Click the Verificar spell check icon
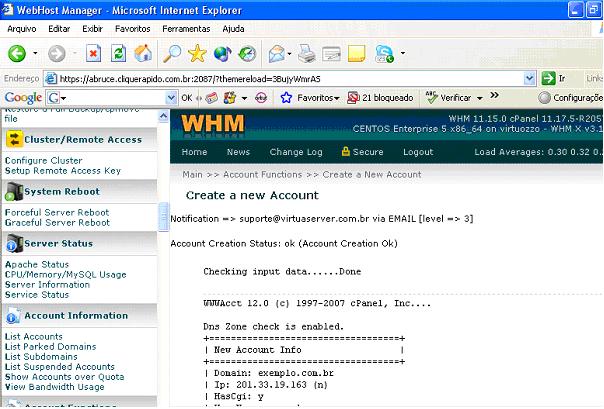 pyautogui.click(x=431, y=97)
